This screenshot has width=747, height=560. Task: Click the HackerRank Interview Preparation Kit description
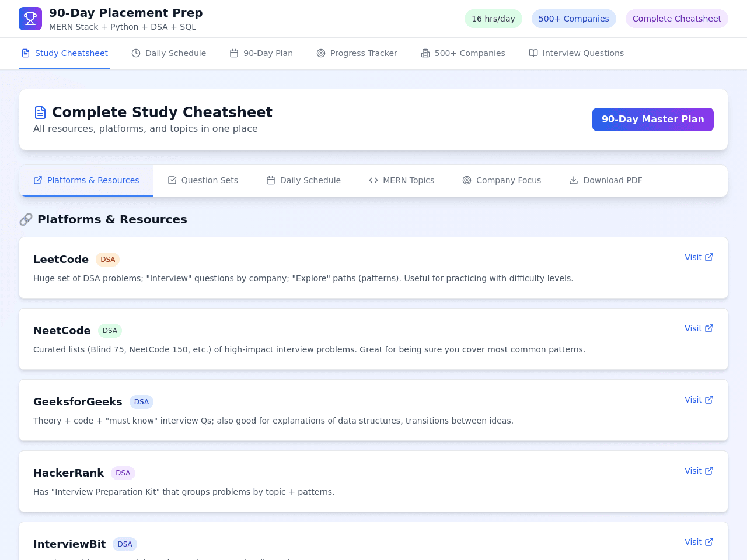[184, 492]
